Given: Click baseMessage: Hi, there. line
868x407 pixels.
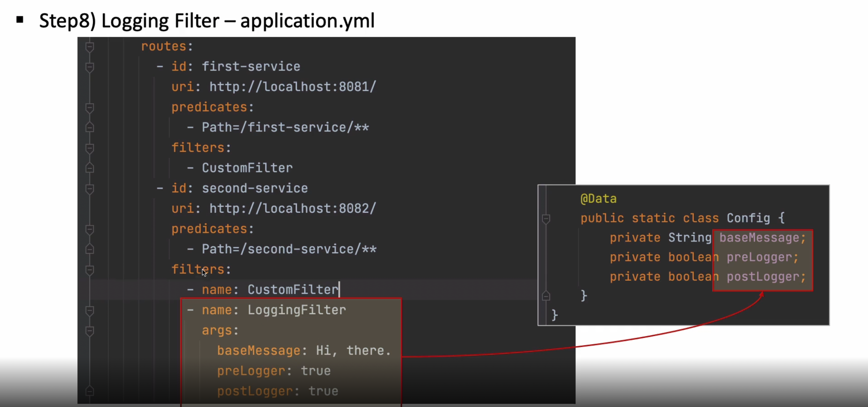Looking at the screenshot, I should click(x=304, y=351).
